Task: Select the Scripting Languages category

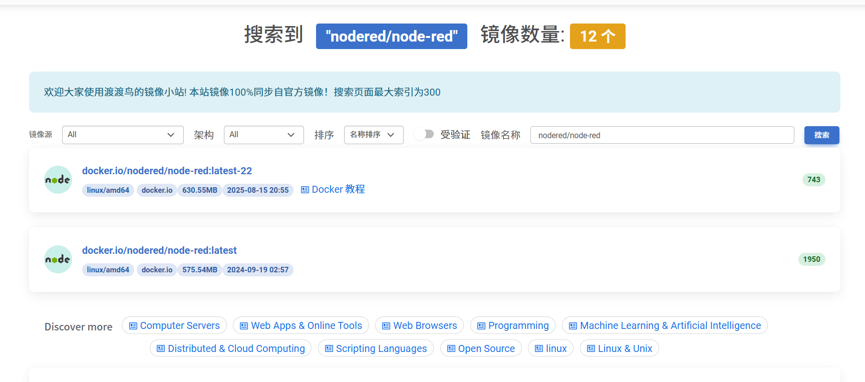Action: (x=376, y=348)
